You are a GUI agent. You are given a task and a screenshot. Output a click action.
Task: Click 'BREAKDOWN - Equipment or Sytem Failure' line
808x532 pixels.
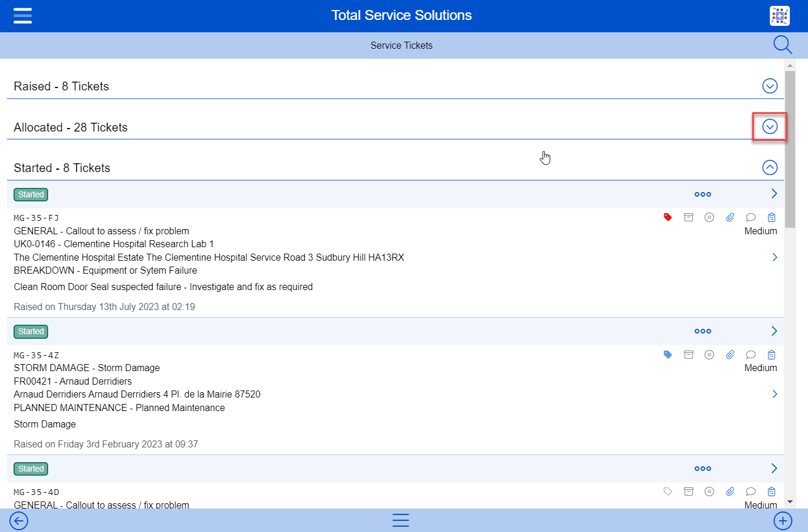[106, 270]
